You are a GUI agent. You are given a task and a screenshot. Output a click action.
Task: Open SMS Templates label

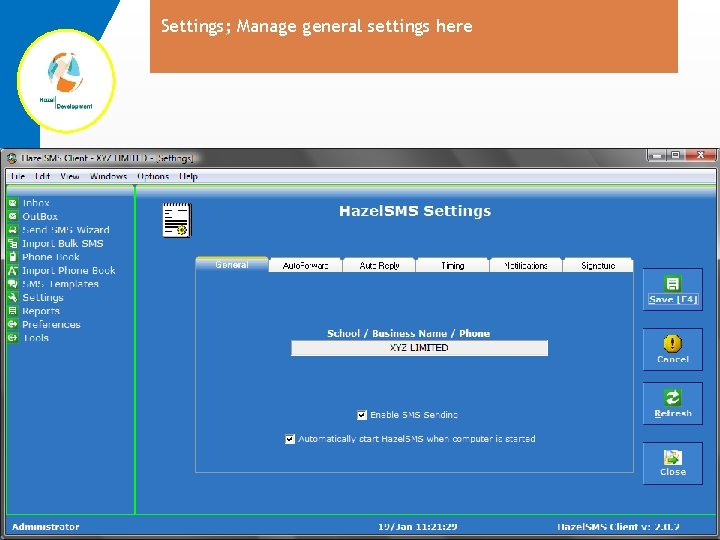[60, 284]
